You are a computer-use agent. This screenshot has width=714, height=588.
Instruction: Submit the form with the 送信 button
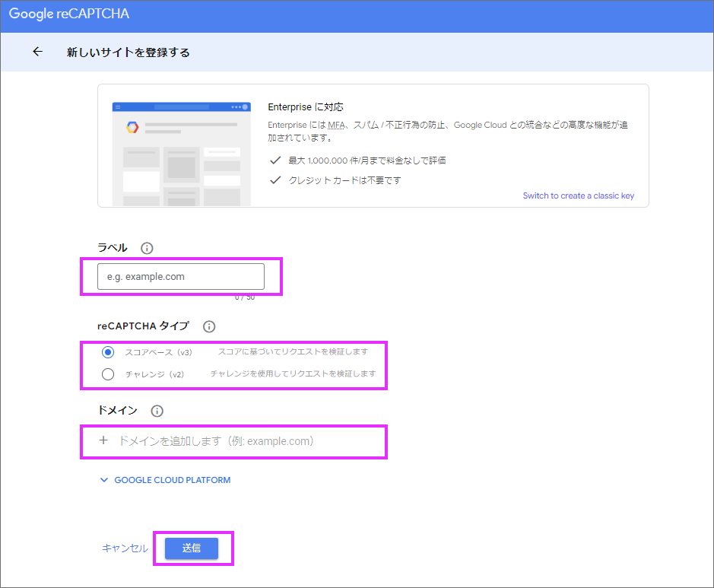click(x=192, y=548)
